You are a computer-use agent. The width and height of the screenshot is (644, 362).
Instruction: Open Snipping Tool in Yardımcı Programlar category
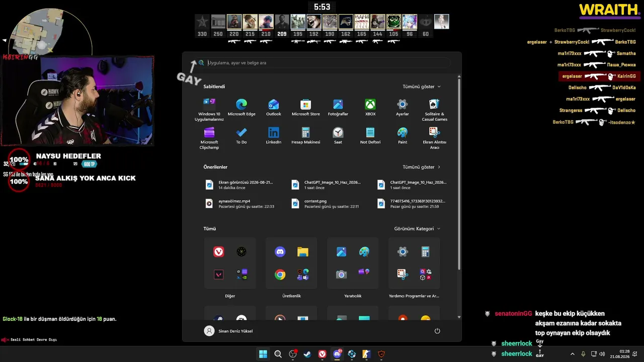point(403,275)
